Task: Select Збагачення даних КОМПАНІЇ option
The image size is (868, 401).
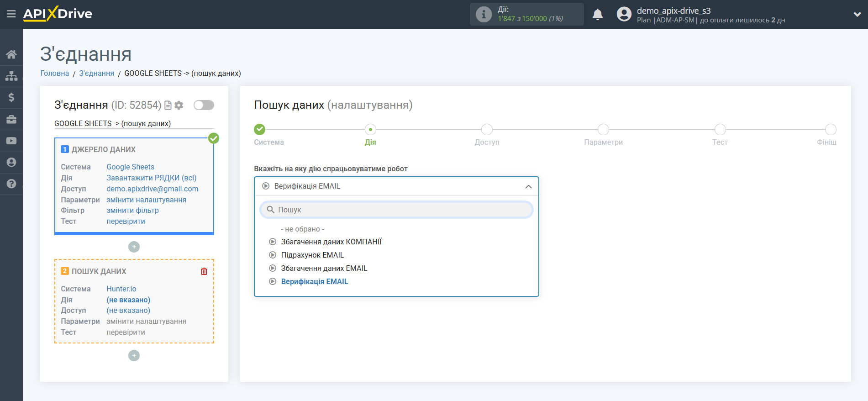Action: pyautogui.click(x=331, y=242)
